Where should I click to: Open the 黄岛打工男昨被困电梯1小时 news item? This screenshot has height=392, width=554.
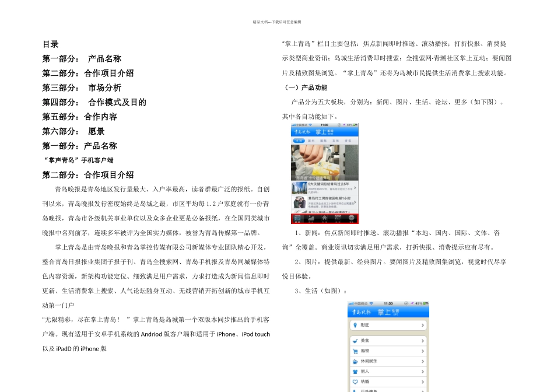pyautogui.click(x=325, y=202)
